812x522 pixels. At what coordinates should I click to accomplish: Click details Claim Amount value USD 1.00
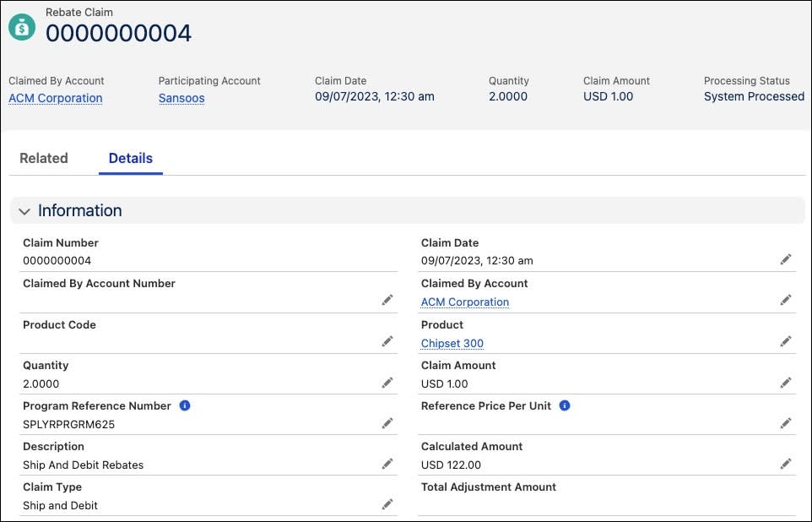click(444, 384)
